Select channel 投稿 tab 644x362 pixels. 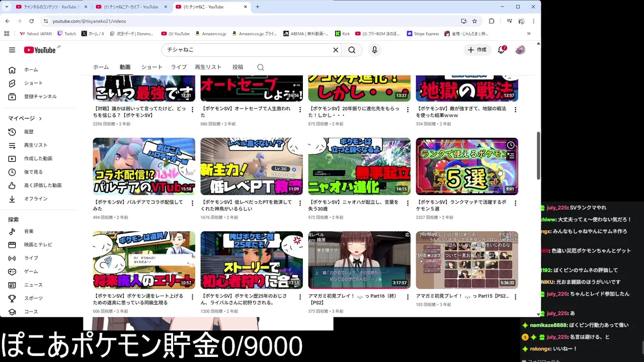pyautogui.click(x=237, y=67)
